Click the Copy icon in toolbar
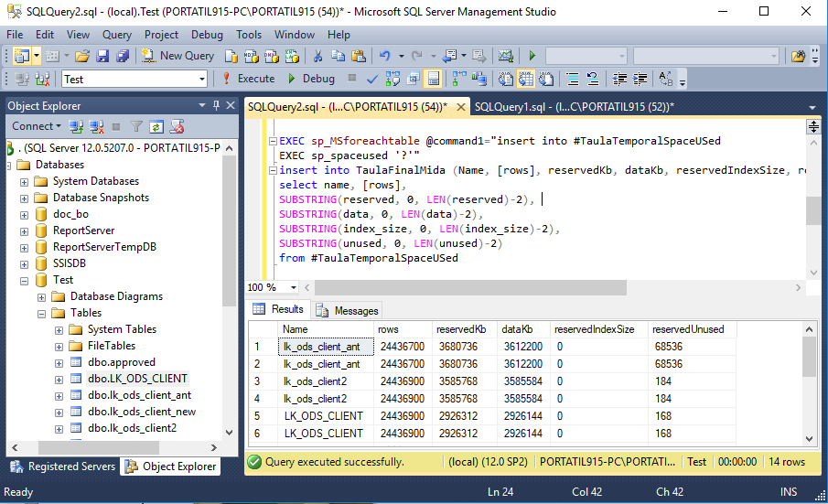This screenshot has height=504, width=828. [338, 56]
